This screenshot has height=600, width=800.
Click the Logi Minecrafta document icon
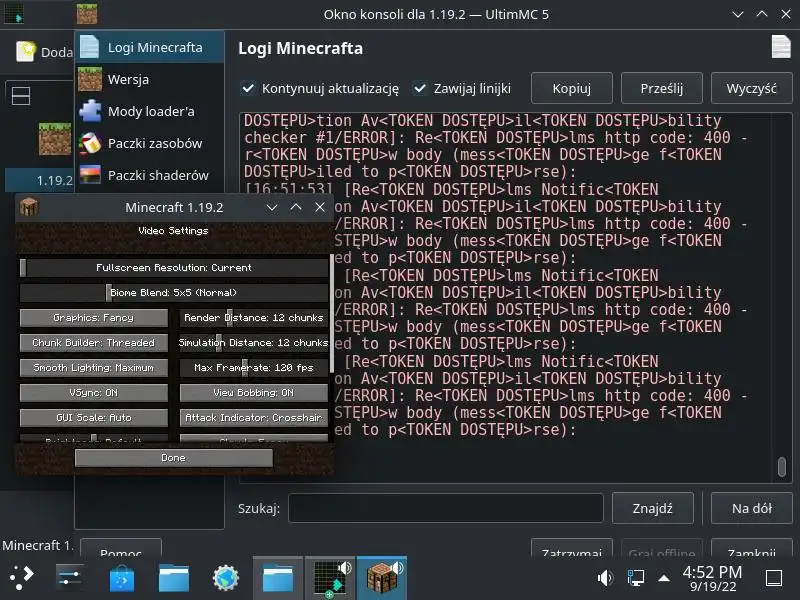(x=90, y=47)
